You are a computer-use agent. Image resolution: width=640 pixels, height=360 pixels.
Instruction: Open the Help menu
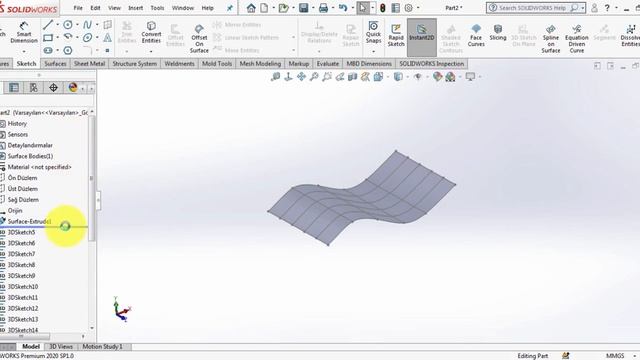tap(207, 8)
